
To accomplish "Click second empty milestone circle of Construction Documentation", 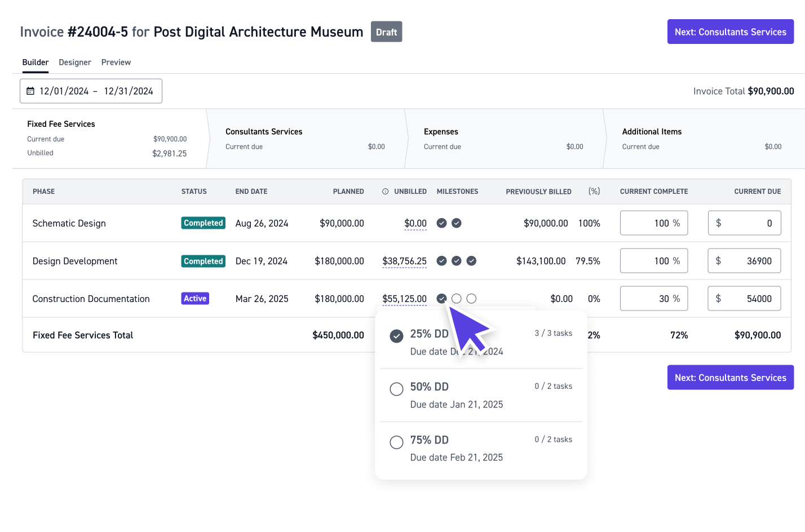I will tap(457, 299).
